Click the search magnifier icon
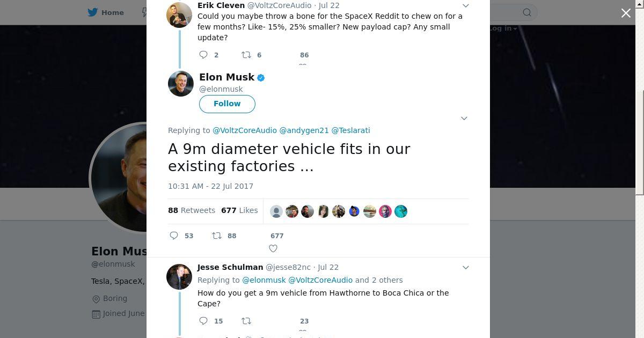 point(527,12)
